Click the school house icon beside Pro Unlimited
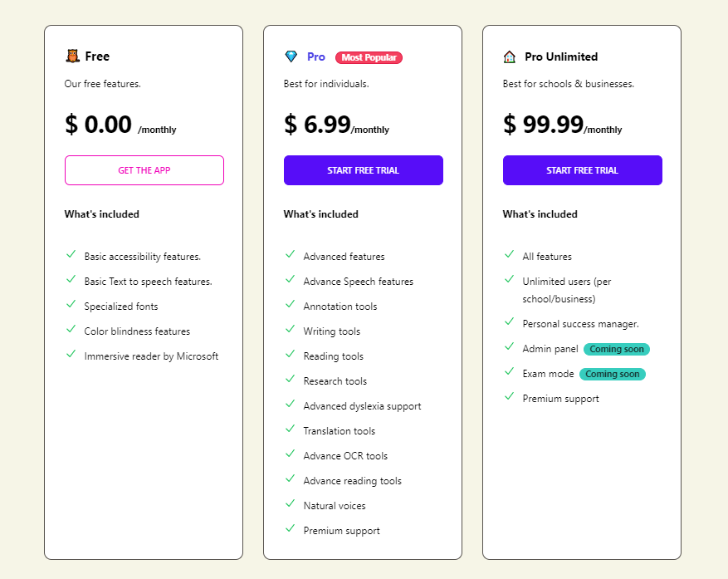This screenshot has width=728, height=579. [x=510, y=56]
